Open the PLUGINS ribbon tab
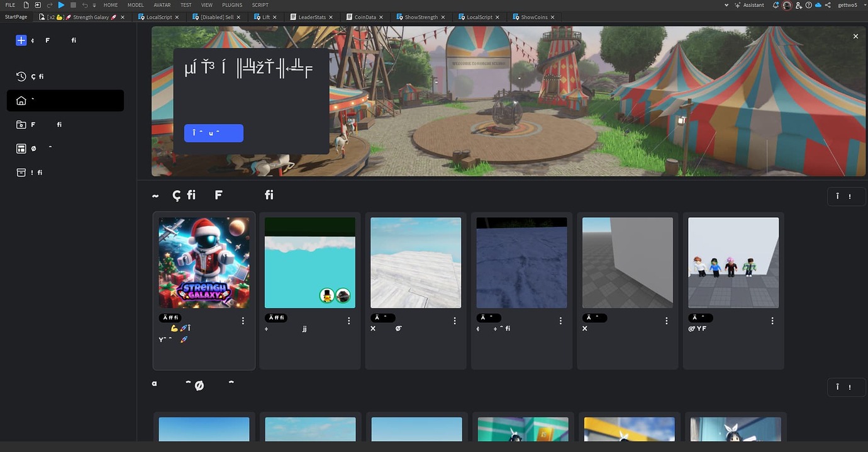This screenshot has width=868, height=452. [232, 5]
